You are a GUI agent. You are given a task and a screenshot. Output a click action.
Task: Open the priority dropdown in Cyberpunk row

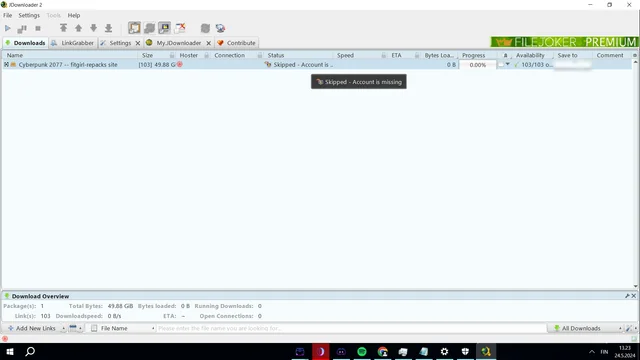tap(508, 64)
